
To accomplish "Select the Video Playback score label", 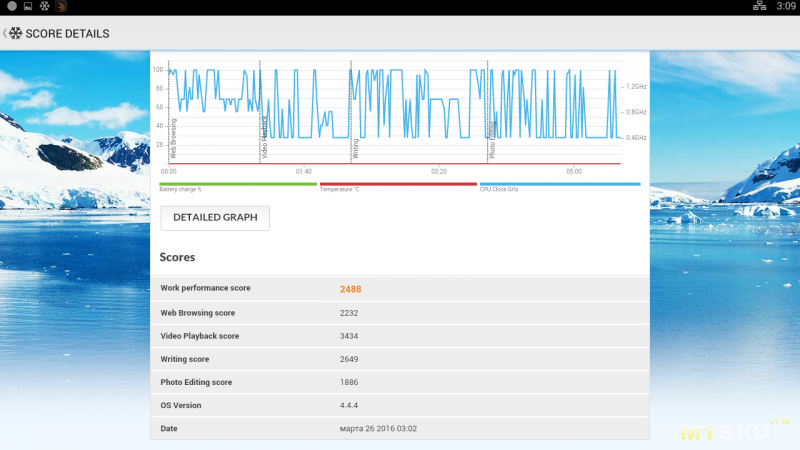I will tap(200, 336).
